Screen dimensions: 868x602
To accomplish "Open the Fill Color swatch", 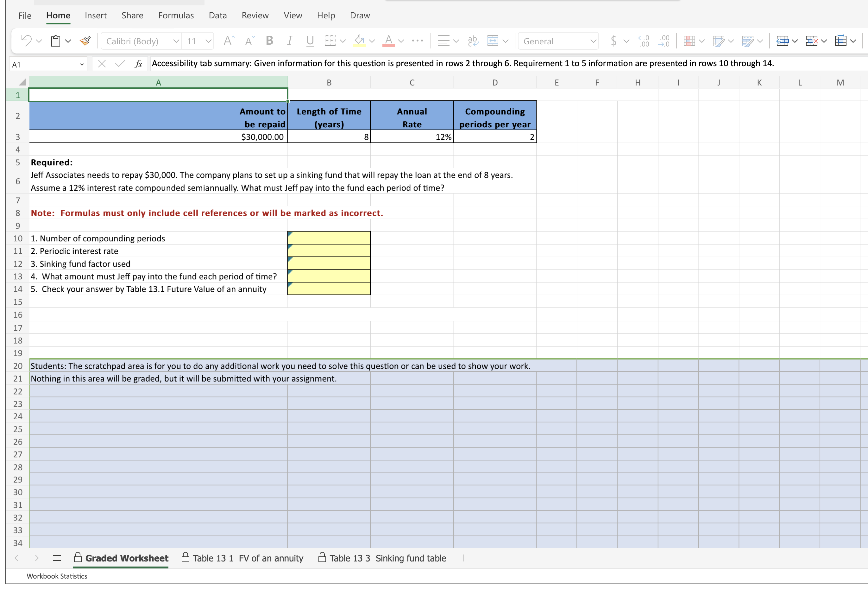I will (359, 40).
